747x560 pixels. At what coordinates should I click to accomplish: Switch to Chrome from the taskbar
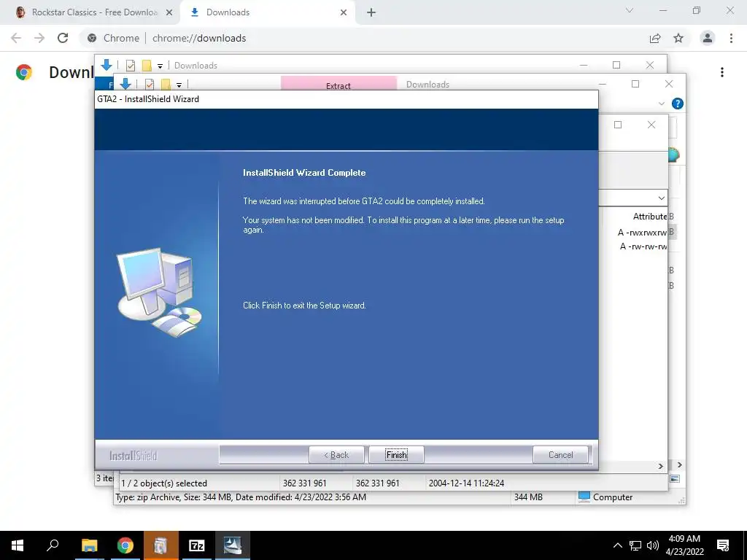coord(125,545)
